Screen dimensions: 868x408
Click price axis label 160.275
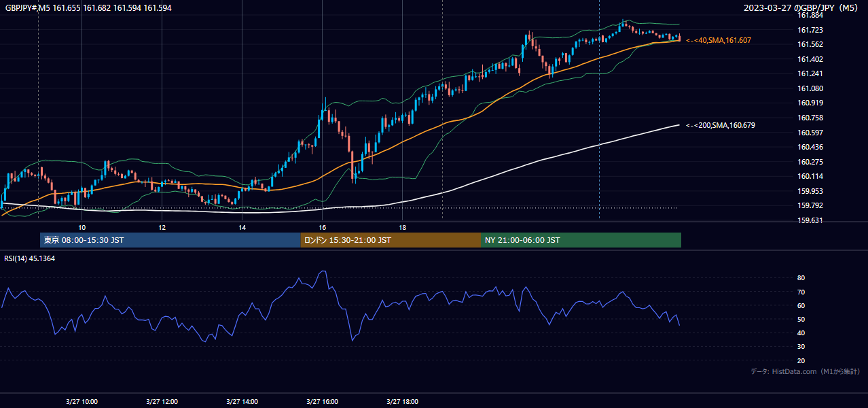click(x=810, y=162)
